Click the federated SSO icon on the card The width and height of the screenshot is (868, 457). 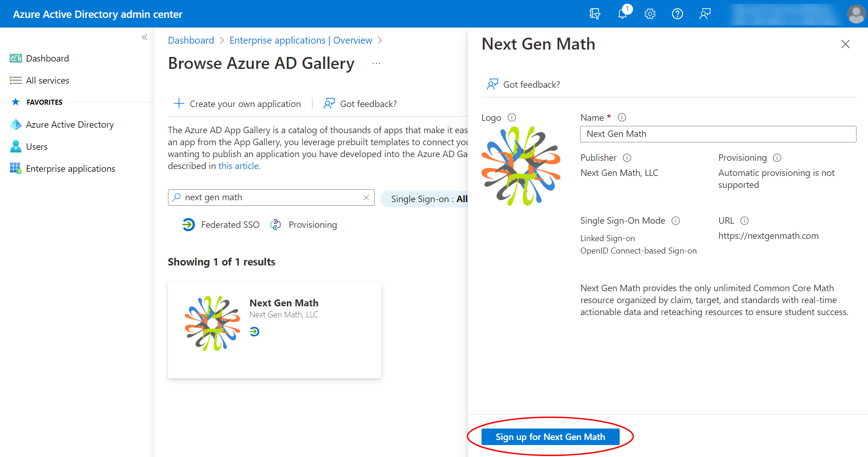pos(255,332)
